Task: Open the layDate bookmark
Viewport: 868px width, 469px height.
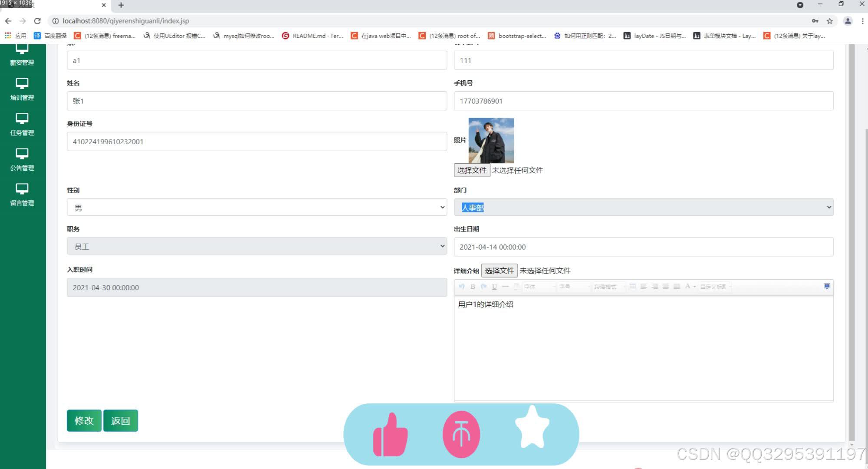Action: point(655,36)
